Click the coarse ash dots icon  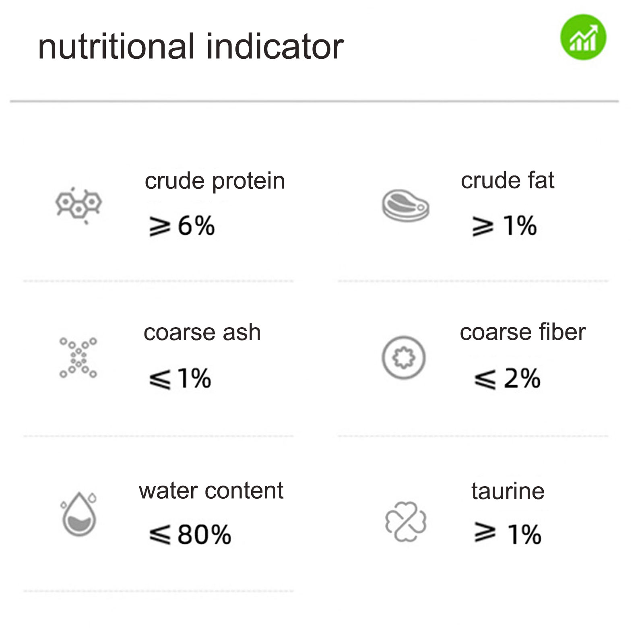point(78,357)
